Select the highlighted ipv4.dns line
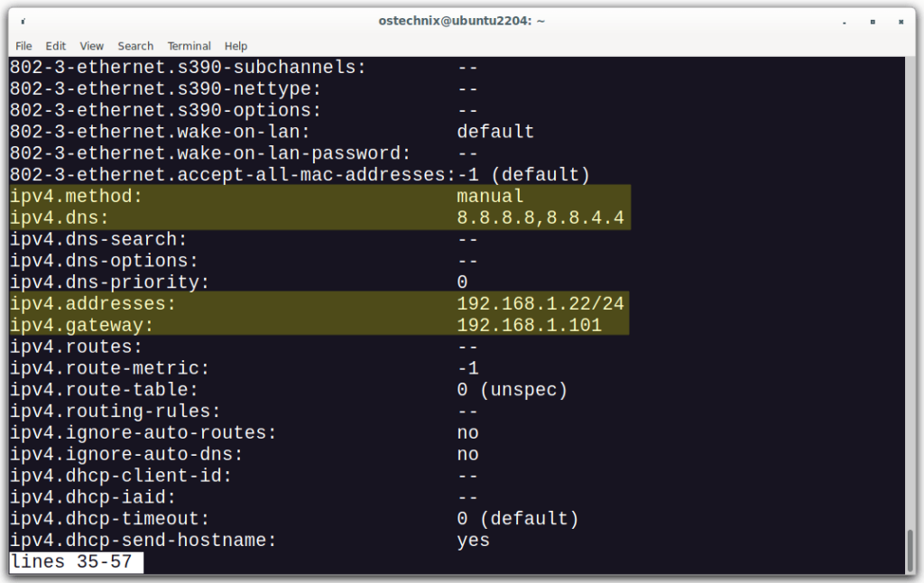 (x=271, y=217)
